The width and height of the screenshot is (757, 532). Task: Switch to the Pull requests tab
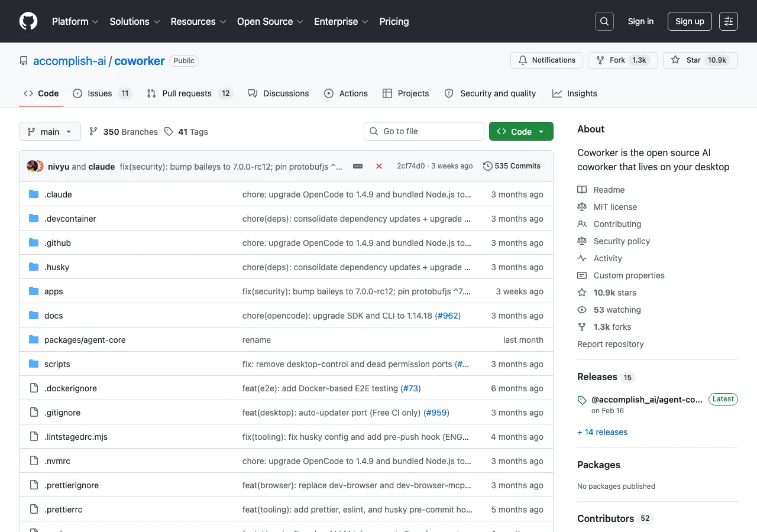190,93
